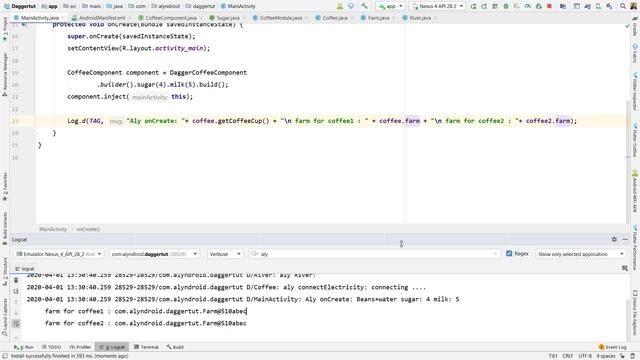The width and height of the screenshot is (640, 360).
Task: Switch to the Coffee.java tab
Action: tap(335, 18)
